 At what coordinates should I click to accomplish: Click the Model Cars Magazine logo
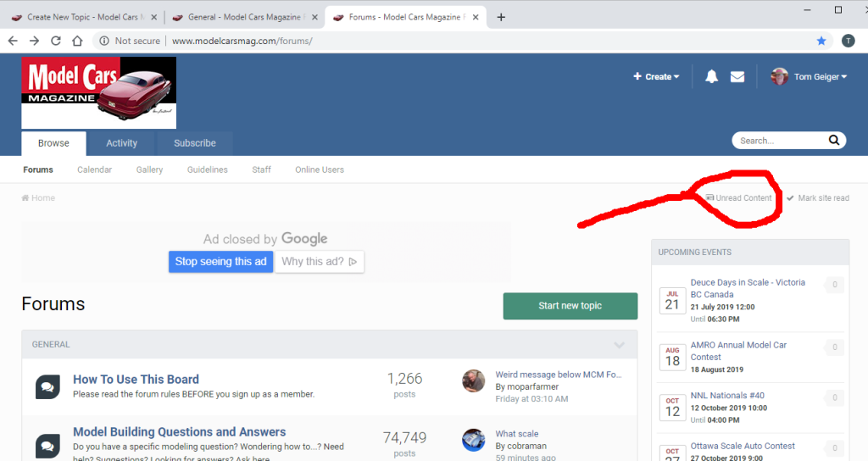(x=98, y=92)
